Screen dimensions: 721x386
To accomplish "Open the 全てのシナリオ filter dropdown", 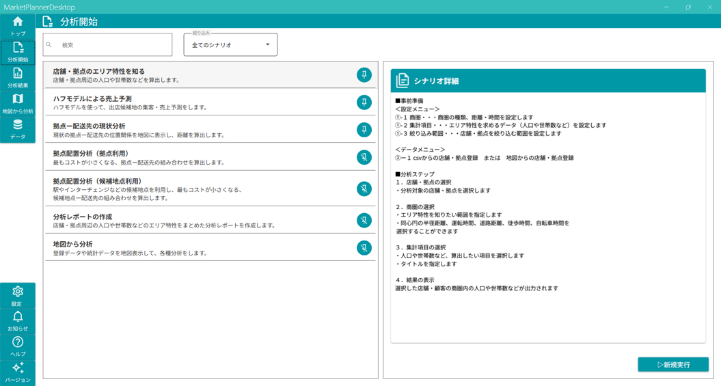I will point(230,45).
